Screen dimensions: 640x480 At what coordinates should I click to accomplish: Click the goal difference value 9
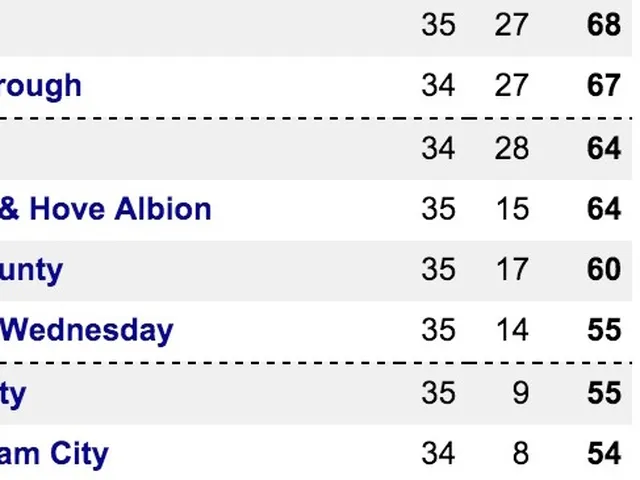520,393
